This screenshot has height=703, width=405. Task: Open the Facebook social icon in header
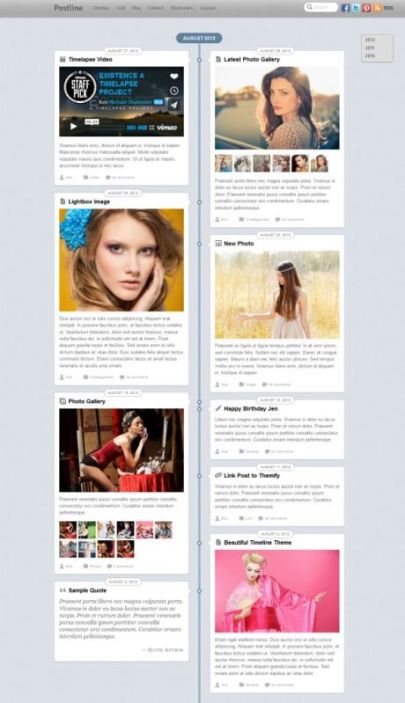[345, 8]
